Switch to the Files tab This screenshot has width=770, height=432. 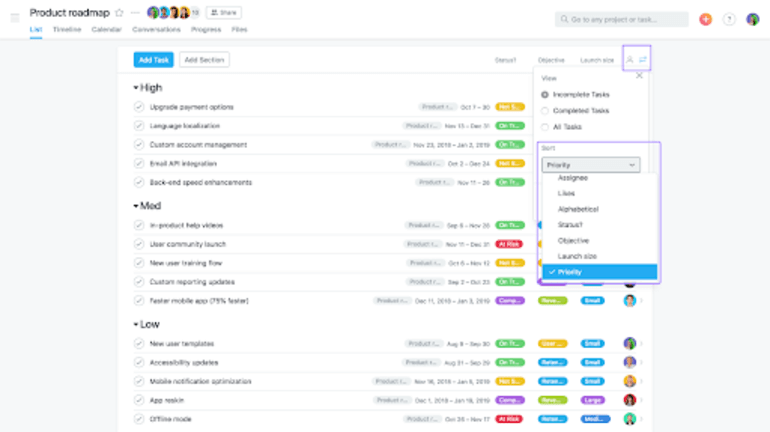click(x=239, y=29)
